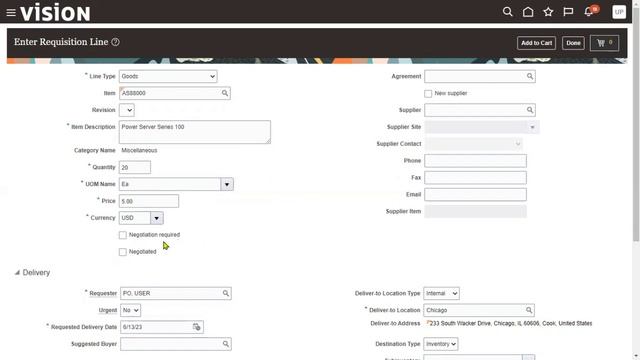Open the Watchlist flag icon
The image size is (640, 360).
568,12
